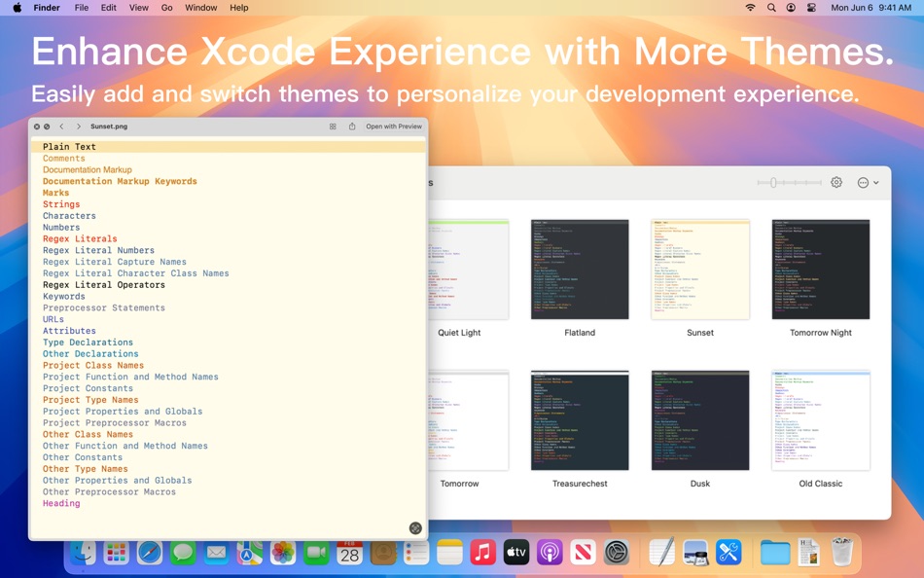Click the Flatland label

(x=580, y=333)
